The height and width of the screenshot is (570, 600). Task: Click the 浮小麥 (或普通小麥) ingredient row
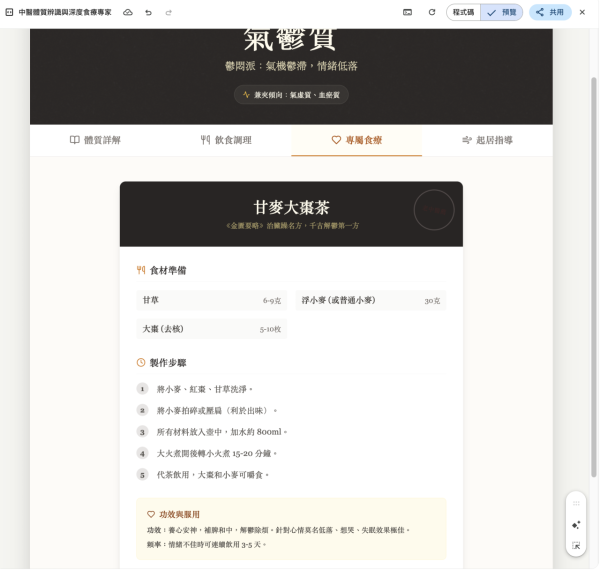point(371,300)
